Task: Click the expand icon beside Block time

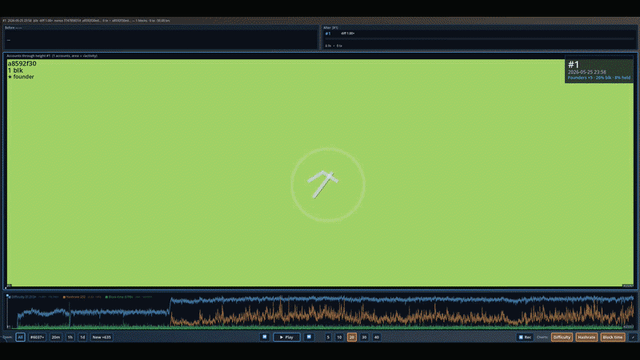Action: click(x=633, y=337)
